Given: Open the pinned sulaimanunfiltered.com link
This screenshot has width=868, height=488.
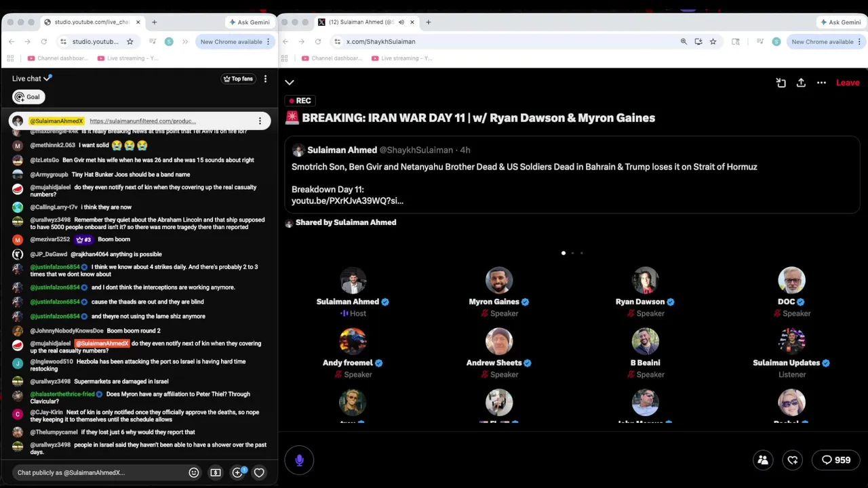Looking at the screenshot, I should point(142,121).
